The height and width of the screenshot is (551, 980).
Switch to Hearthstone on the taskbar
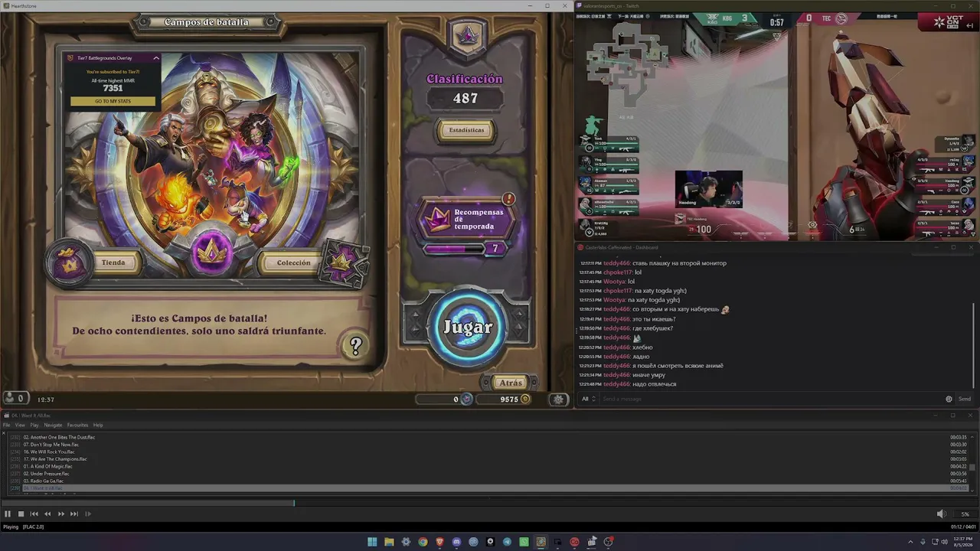tap(541, 542)
